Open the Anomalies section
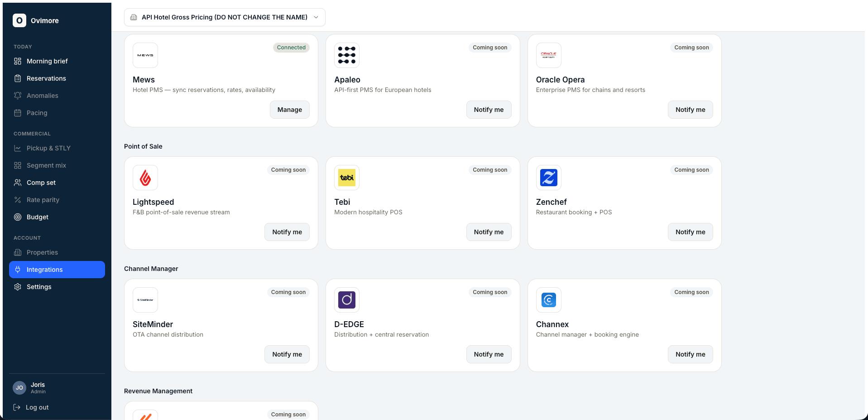 57,96
